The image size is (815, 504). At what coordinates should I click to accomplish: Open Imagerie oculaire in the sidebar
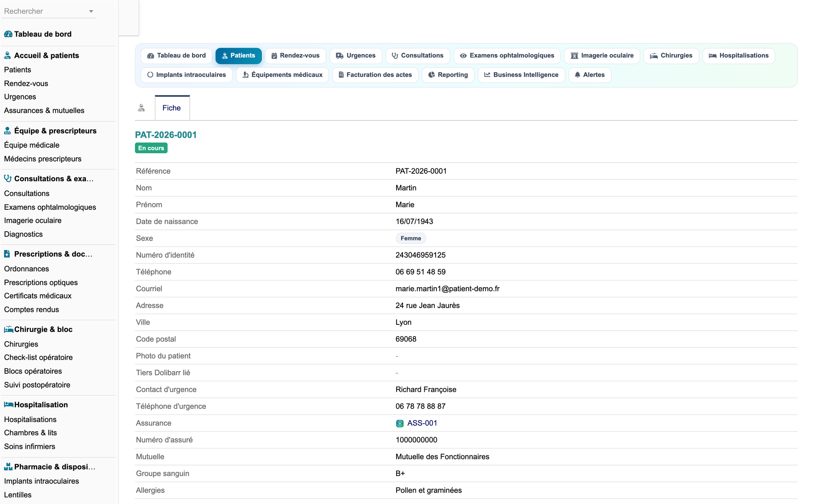(33, 221)
